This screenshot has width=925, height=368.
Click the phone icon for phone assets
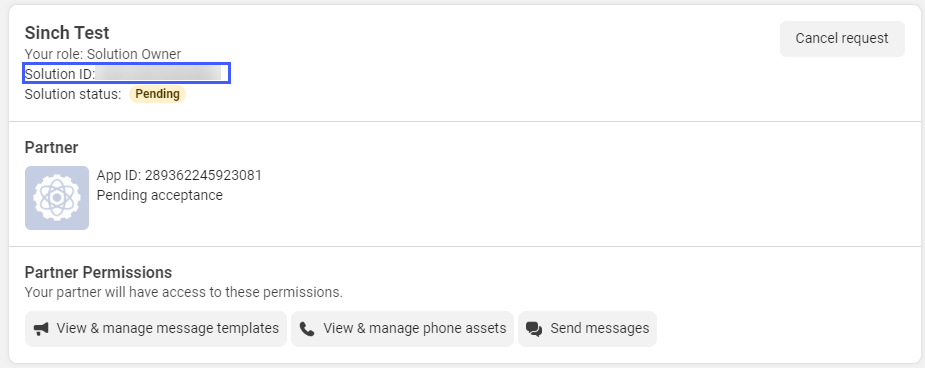click(x=307, y=328)
